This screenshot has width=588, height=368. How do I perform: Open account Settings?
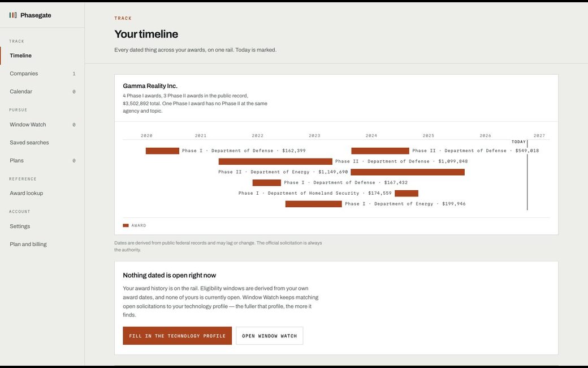pos(42,226)
